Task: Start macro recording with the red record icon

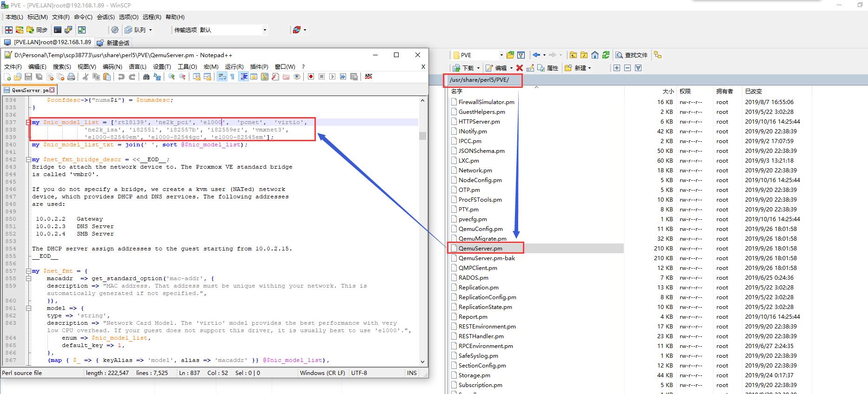Action: tap(311, 77)
